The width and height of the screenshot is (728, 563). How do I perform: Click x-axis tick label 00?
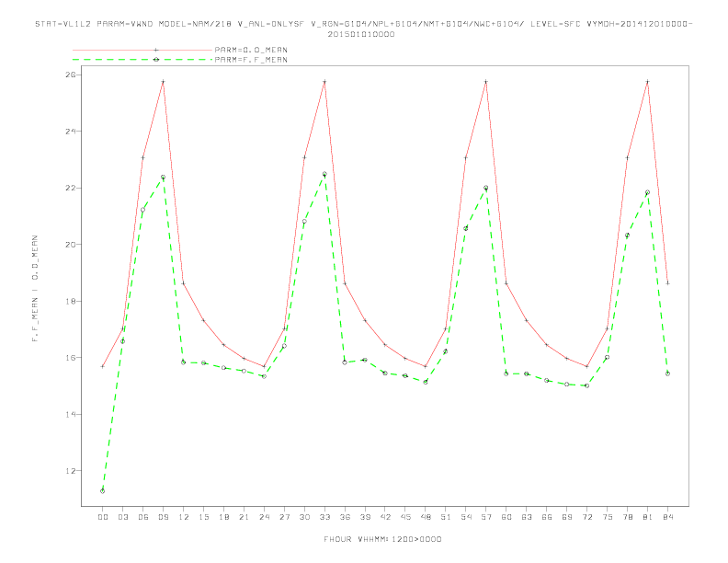pos(103,517)
